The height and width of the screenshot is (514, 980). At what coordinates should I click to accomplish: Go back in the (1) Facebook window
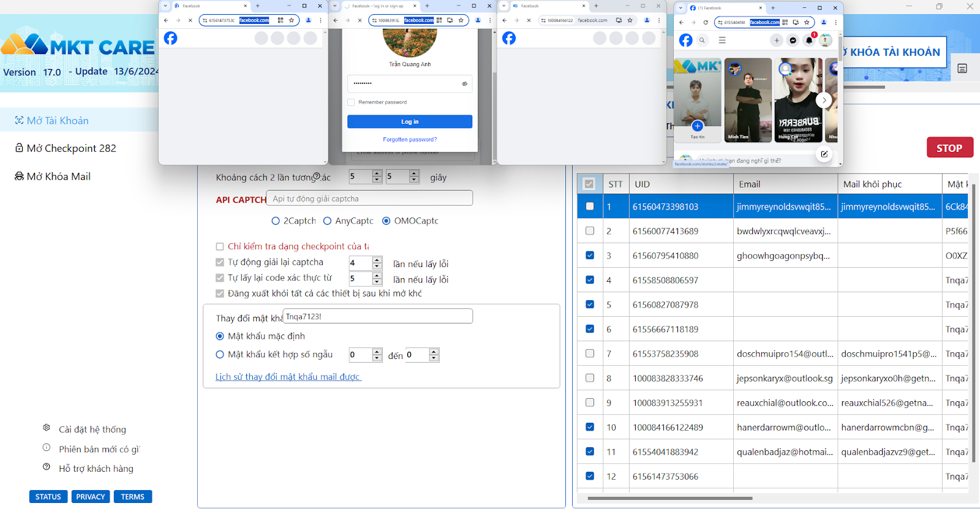682,22
